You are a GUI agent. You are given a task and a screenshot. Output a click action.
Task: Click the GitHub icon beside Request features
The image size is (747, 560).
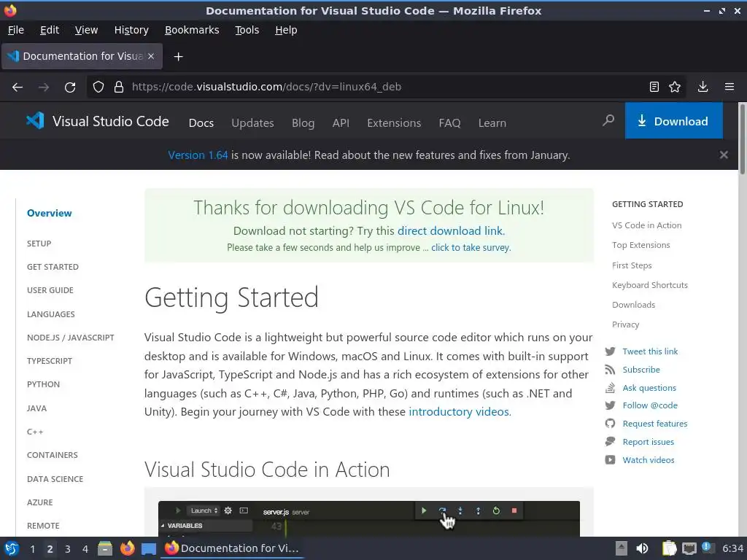(610, 424)
